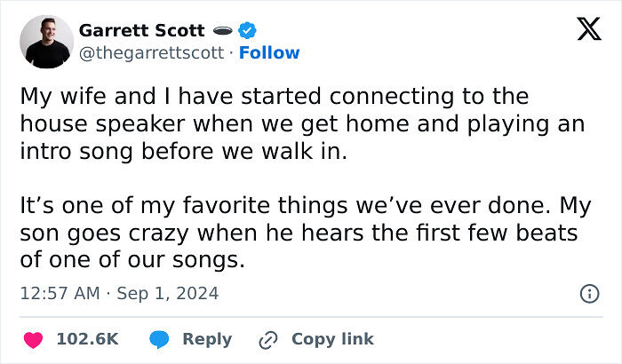Like the tweet with the heart icon
622x364 pixels.
(33, 339)
